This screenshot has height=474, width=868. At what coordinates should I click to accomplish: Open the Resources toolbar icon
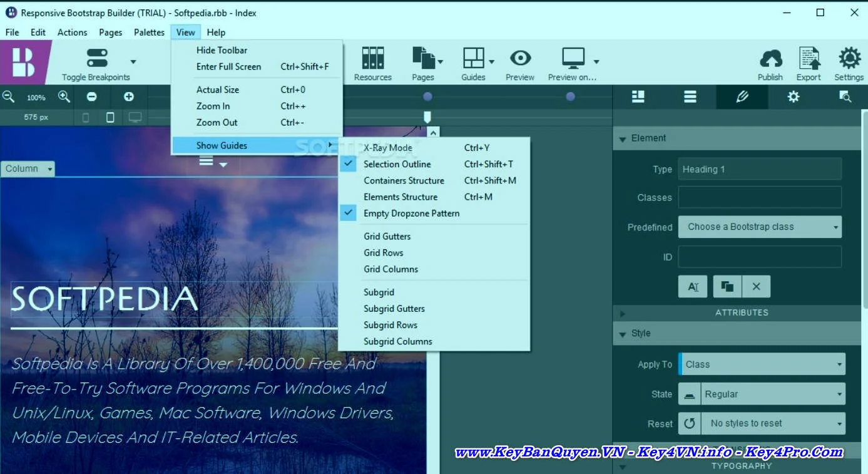[373, 58]
